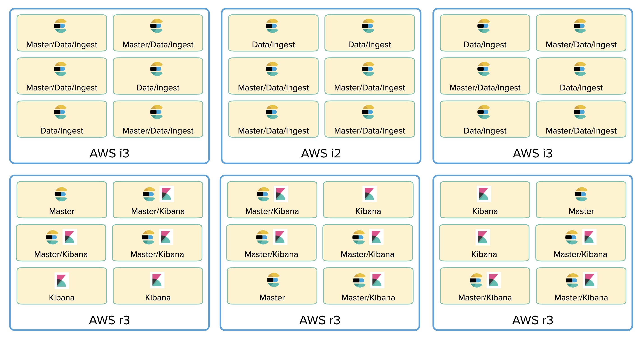
Task: Click Elasticsearch icon of bottom-row Data/Ingest, right i3 group
Action: [484, 112]
